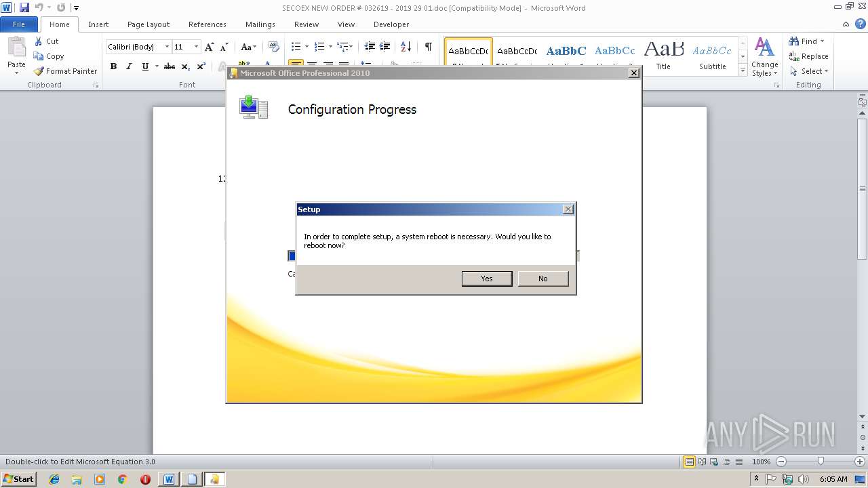Toggle italic formatting
Viewport: 868px width, 488px height.
click(x=129, y=66)
